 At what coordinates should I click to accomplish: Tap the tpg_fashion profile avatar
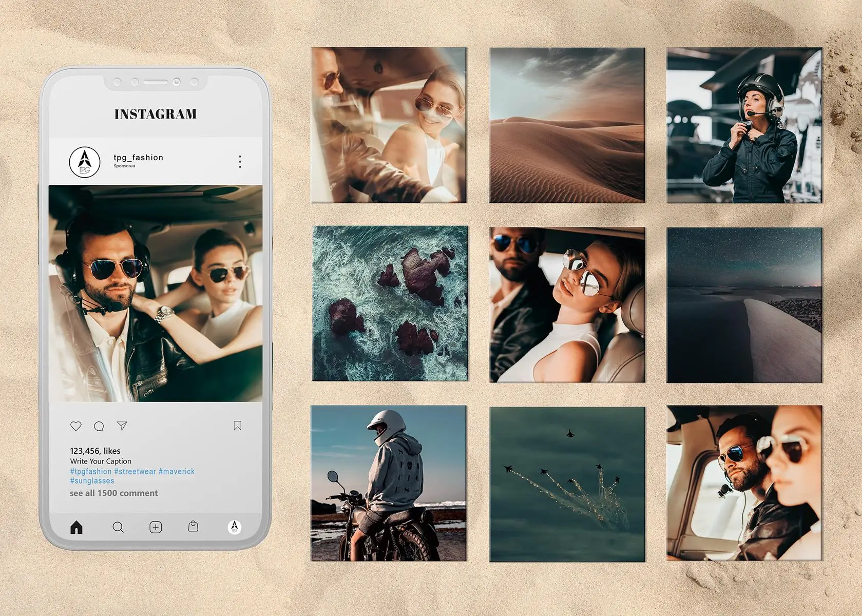pyautogui.click(x=85, y=162)
